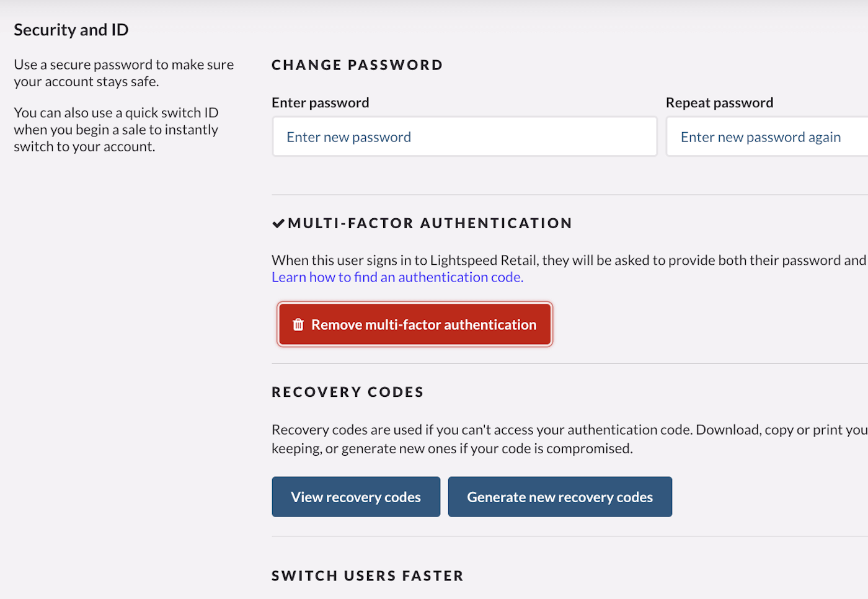This screenshot has width=868, height=599.
Task: Click the Repeat password label
Action: point(719,103)
